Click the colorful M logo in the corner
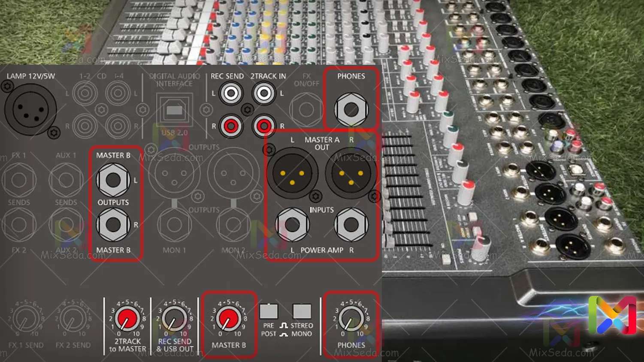644x362 pixels. (612, 315)
